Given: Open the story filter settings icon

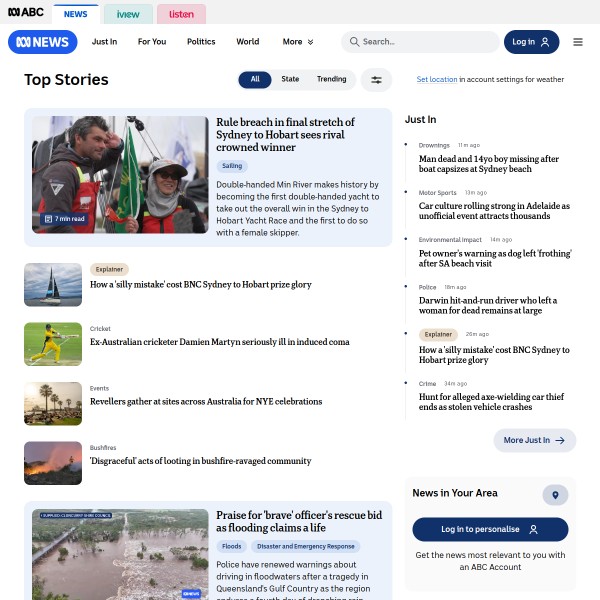Looking at the screenshot, I should pos(377,80).
